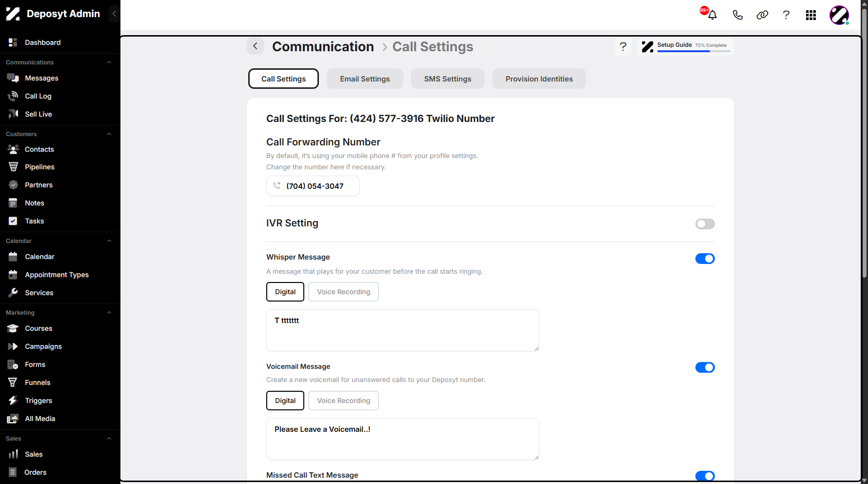Select Digital for Voicemail Message
The height and width of the screenshot is (484, 868).
285,401
